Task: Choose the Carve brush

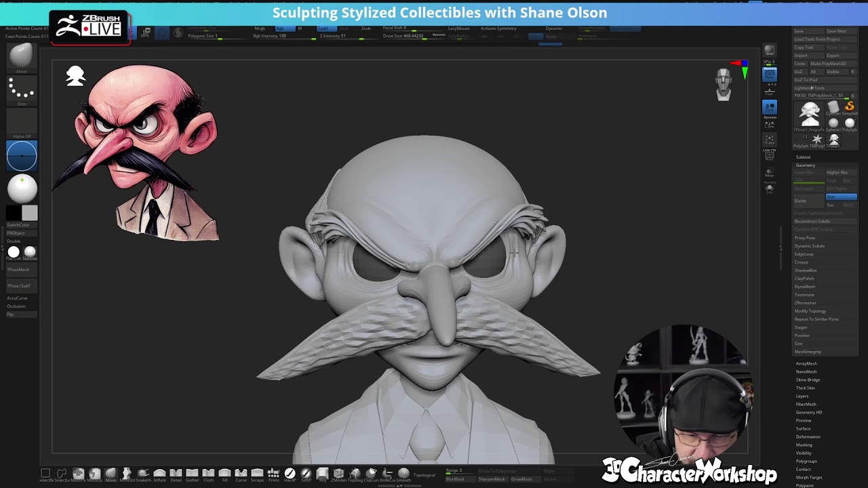Action: point(241,474)
